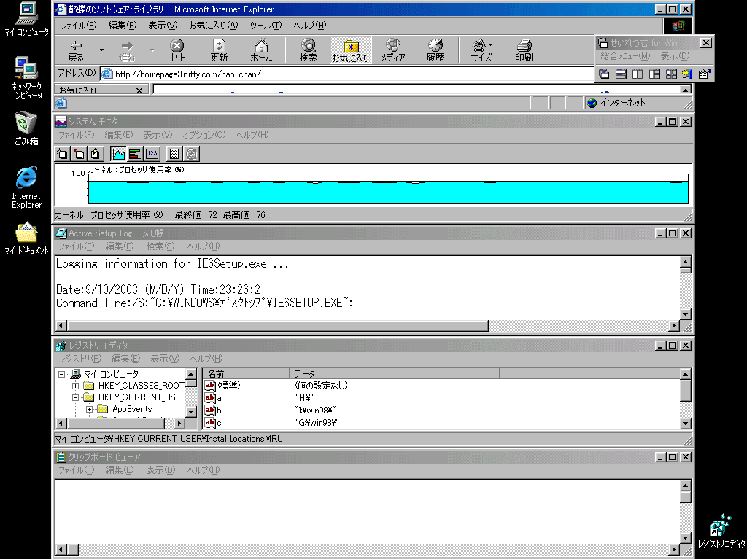This screenshot has height=560, width=747.
Task: Open the Media (メディア) bar icon
Action: pyautogui.click(x=392, y=50)
